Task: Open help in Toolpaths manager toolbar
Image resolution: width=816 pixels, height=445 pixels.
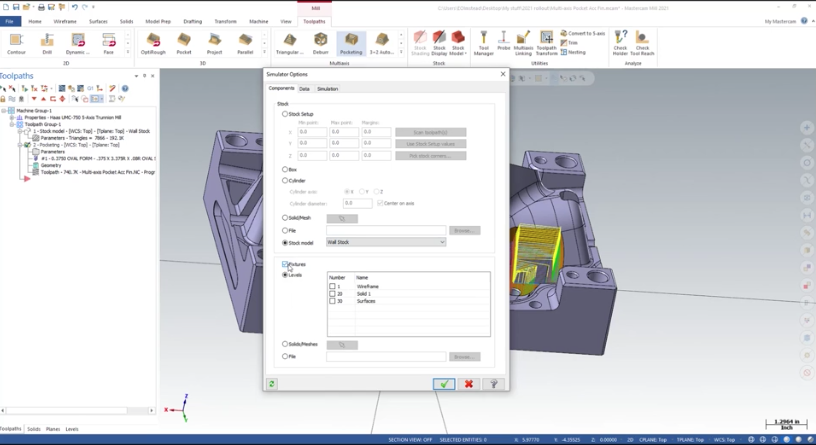Action: [125, 88]
